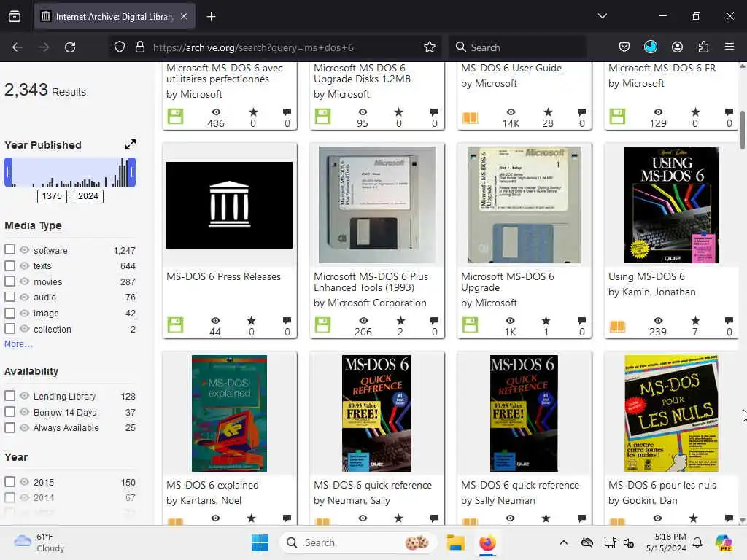Check the software media type filter
This screenshot has width=747, height=560.
pyautogui.click(x=9, y=249)
